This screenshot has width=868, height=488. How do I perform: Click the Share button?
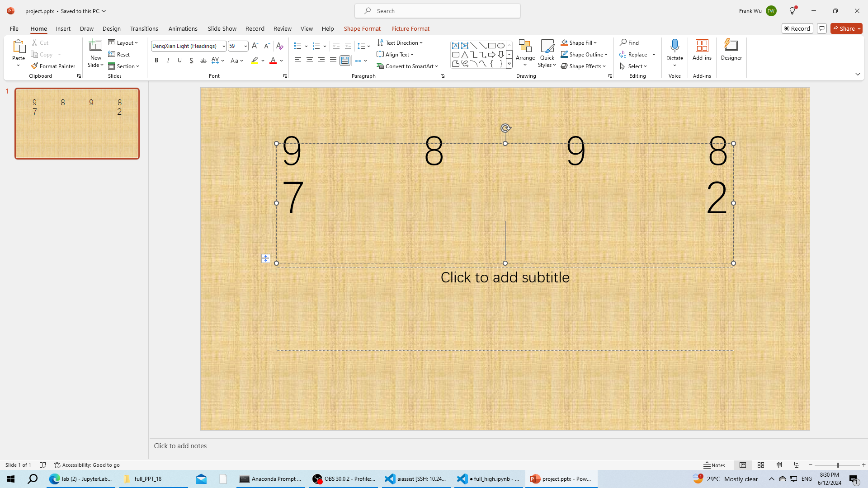pos(844,28)
